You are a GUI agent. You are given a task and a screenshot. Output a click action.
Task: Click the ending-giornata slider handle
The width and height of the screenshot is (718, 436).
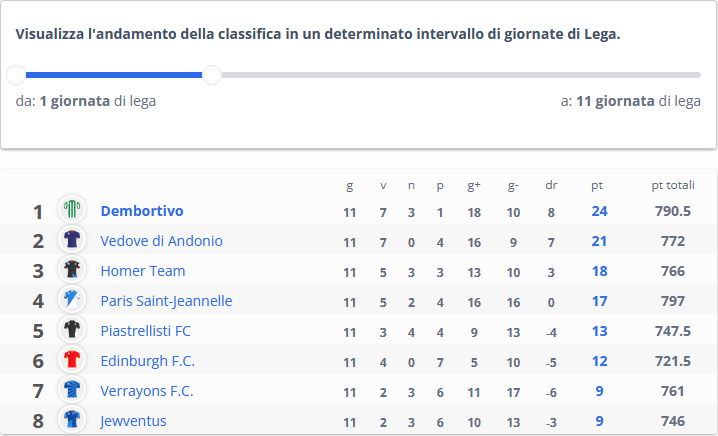coord(212,75)
